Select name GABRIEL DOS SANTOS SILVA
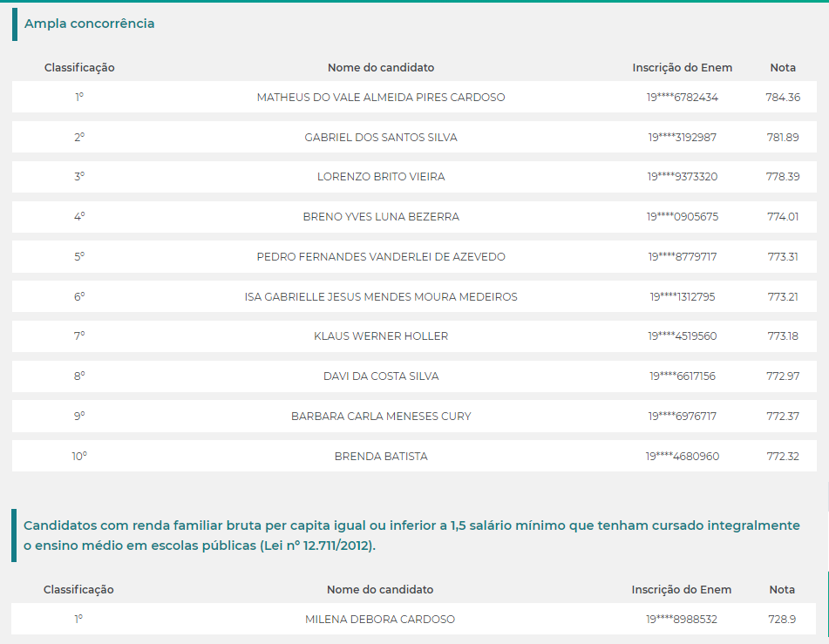The image size is (829, 644). (381, 138)
